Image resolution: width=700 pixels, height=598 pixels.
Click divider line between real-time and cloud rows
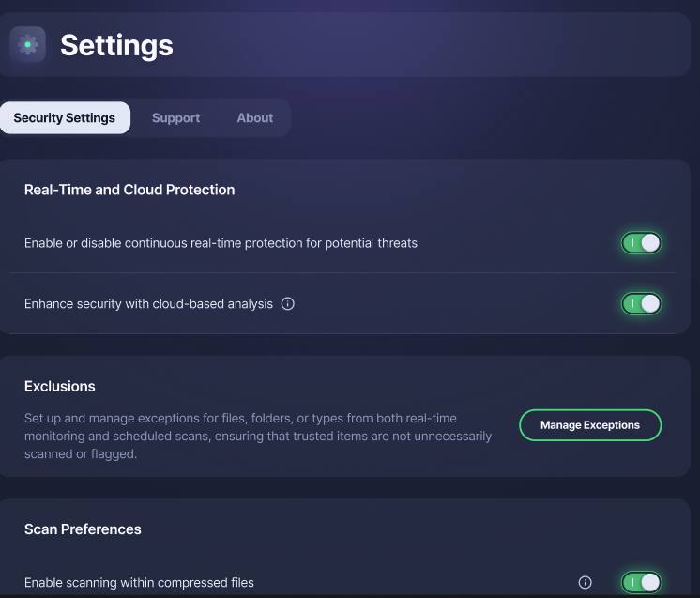coord(342,272)
